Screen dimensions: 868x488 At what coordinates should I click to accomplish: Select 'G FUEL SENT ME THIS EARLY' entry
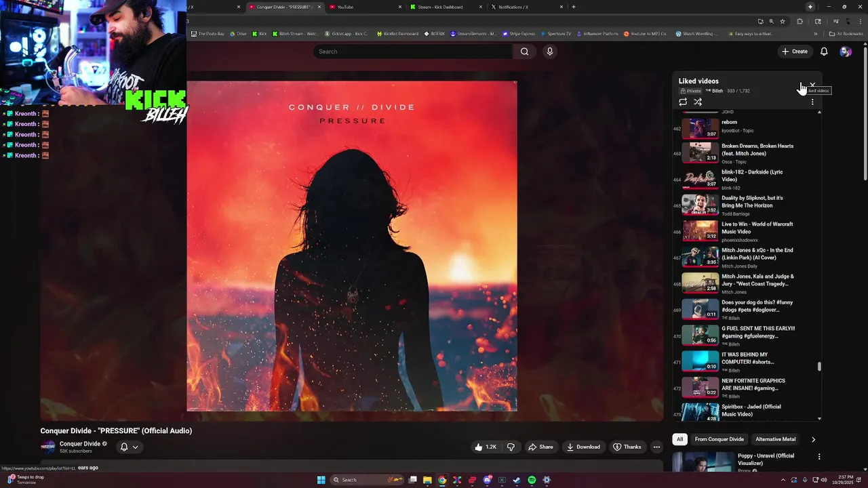pyautogui.click(x=744, y=335)
